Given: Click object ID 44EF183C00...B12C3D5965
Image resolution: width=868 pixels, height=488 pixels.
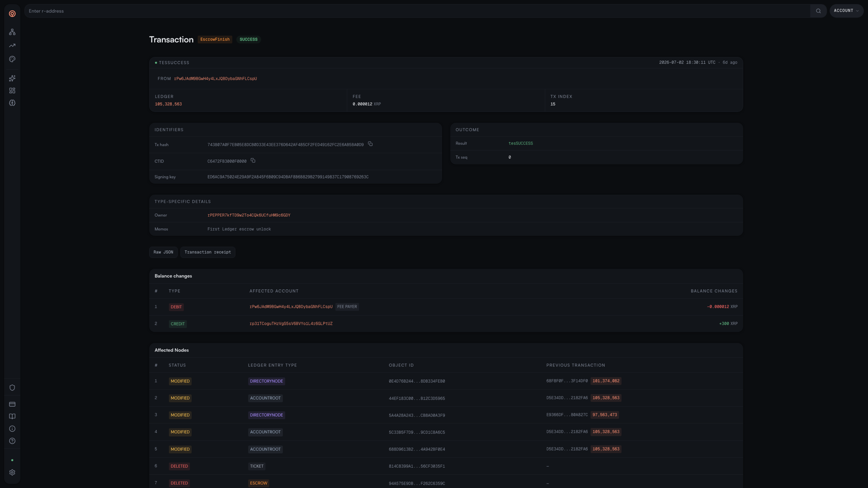Looking at the screenshot, I should click(417, 399).
